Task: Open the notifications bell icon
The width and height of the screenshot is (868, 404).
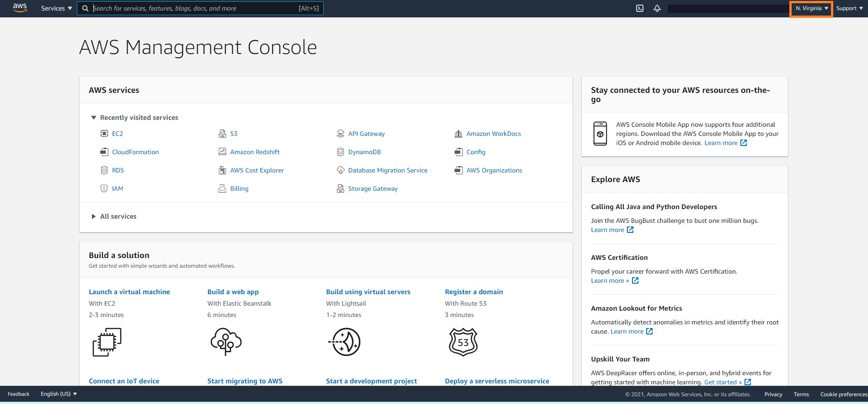Action: click(657, 8)
